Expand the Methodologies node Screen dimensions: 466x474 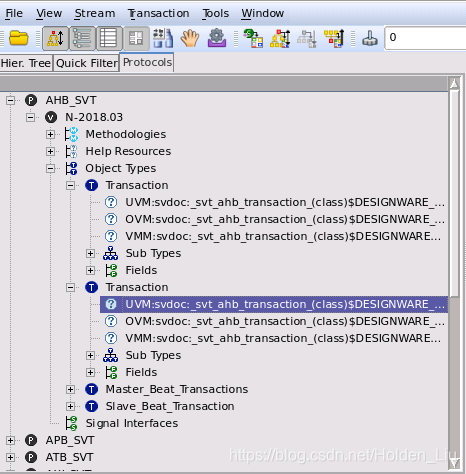[x=50, y=134]
